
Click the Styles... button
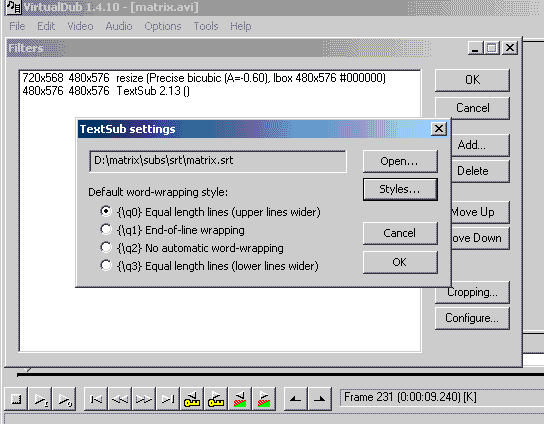click(x=400, y=189)
